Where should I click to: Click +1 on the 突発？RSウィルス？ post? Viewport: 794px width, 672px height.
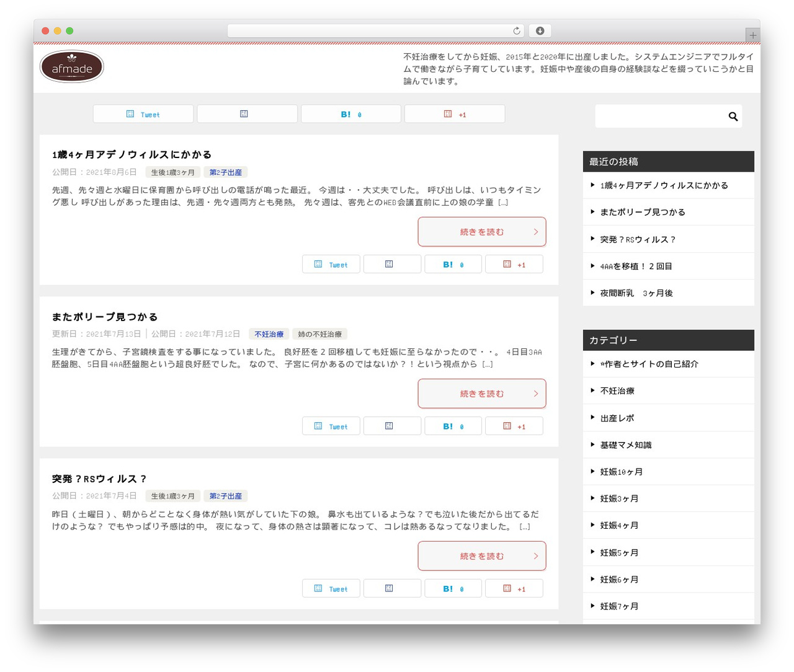point(514,588)
